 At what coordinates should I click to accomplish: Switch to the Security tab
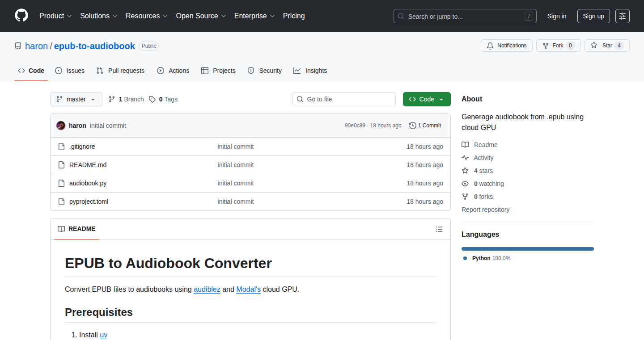point(265,71)
